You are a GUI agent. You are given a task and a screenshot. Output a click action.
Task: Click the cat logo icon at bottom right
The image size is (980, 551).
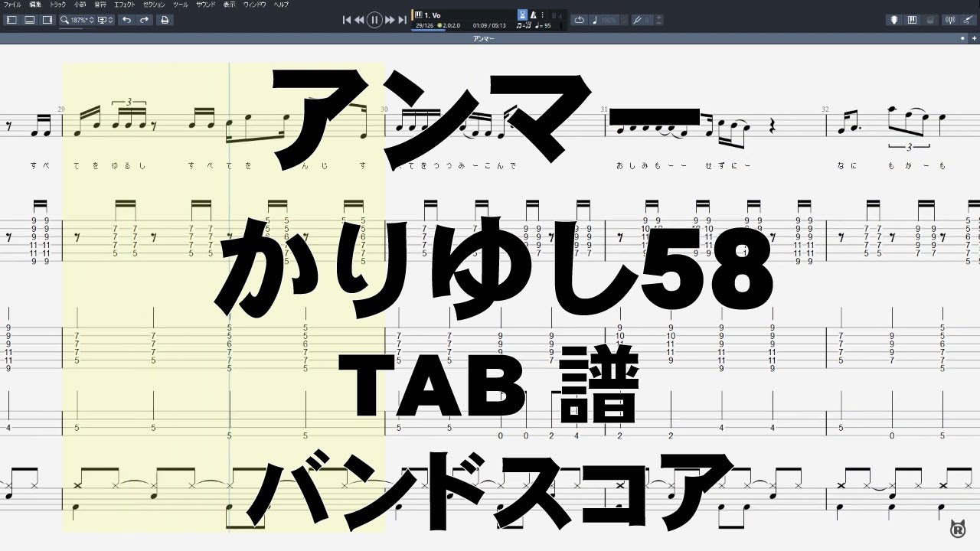pyautogui.click(x=956, y=527)
